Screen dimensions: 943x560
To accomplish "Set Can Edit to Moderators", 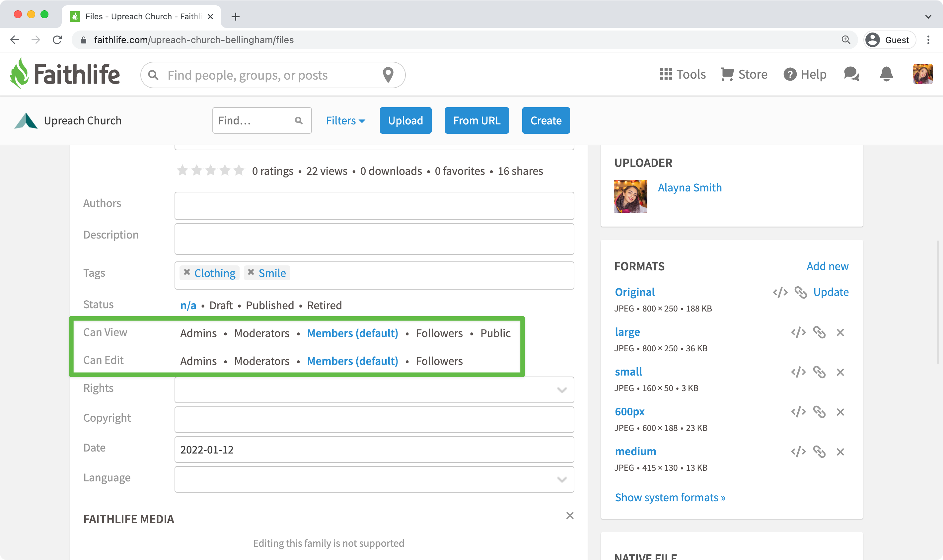I will pos(262,361).
